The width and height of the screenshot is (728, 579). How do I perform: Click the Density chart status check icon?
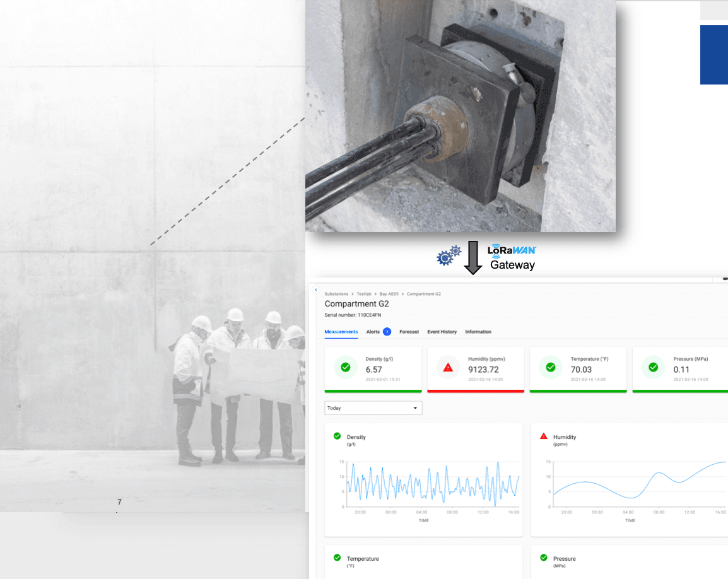click(337, 436)
